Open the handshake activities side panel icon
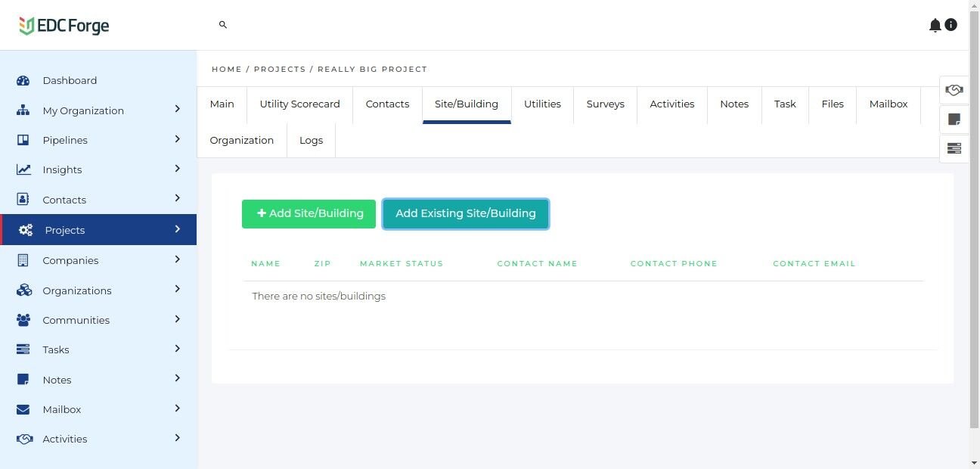The height and width of the screenshot is (469, 980). (954, 90)
